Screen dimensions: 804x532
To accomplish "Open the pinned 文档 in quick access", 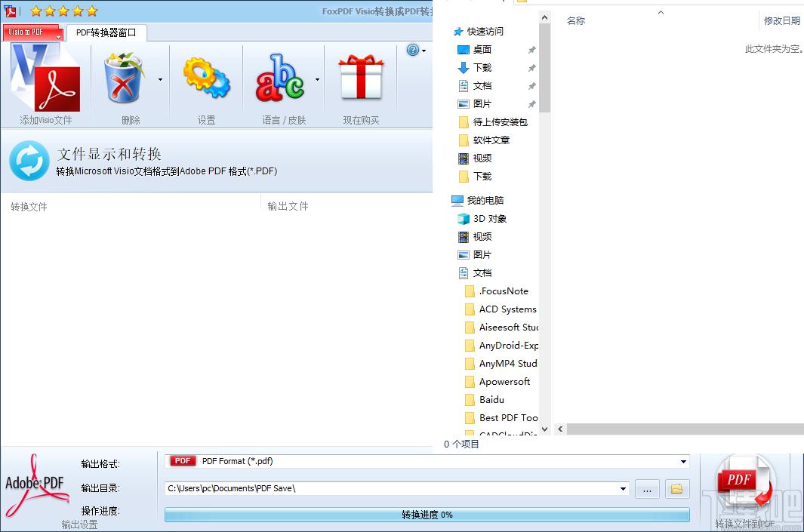I will tap(474, 85).
